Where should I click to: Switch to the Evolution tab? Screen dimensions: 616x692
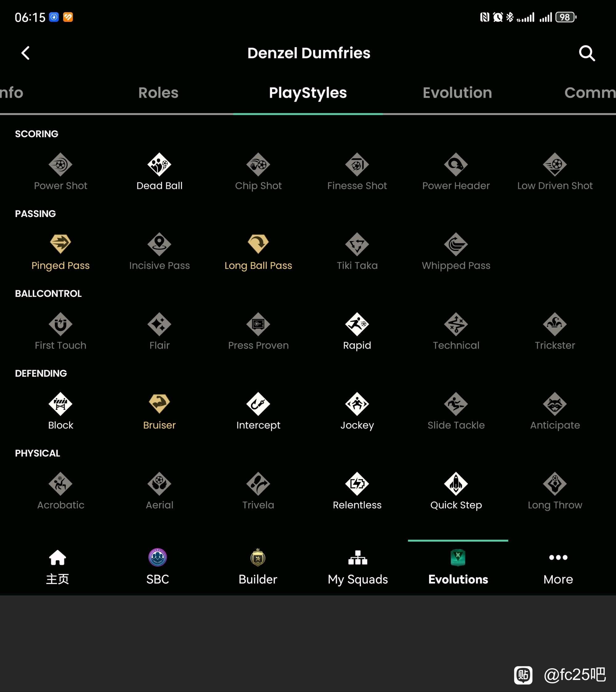pos(457,93)
